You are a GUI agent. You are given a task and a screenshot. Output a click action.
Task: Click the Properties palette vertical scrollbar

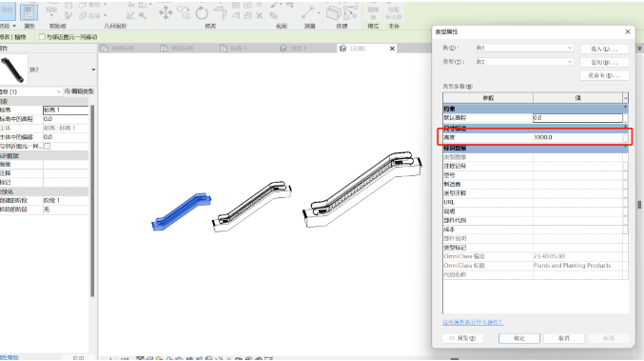(92, 201)
